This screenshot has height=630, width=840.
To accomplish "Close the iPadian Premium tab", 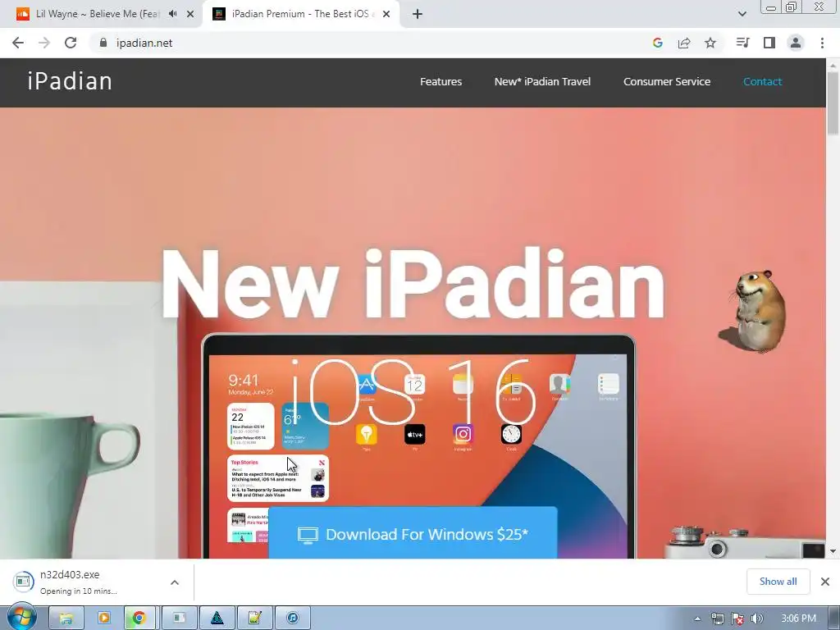I will [x=386, y=14].
